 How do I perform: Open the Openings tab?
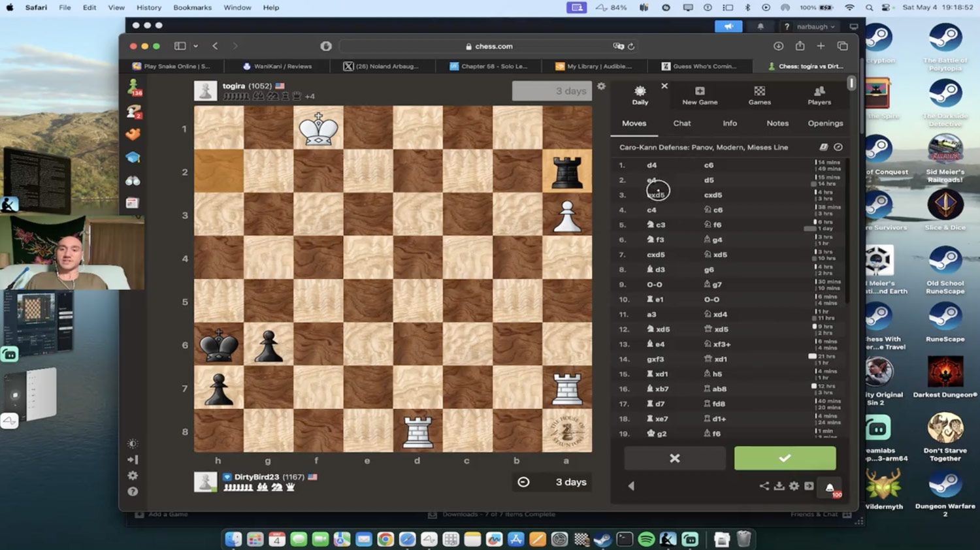(x=825, y=123)
